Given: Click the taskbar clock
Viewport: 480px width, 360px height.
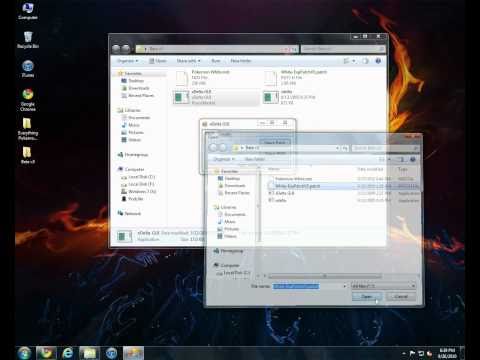Looking at the screenshot, I should (447, 353).
